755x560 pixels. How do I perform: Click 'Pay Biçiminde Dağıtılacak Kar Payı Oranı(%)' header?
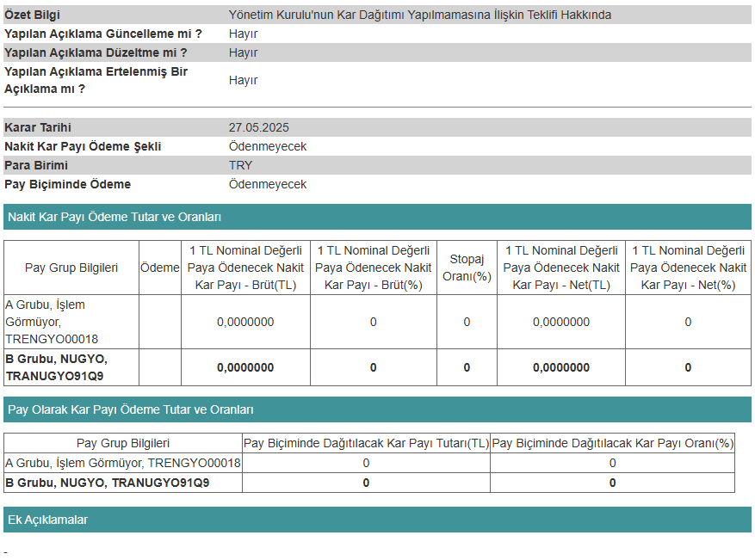point(612,443)
